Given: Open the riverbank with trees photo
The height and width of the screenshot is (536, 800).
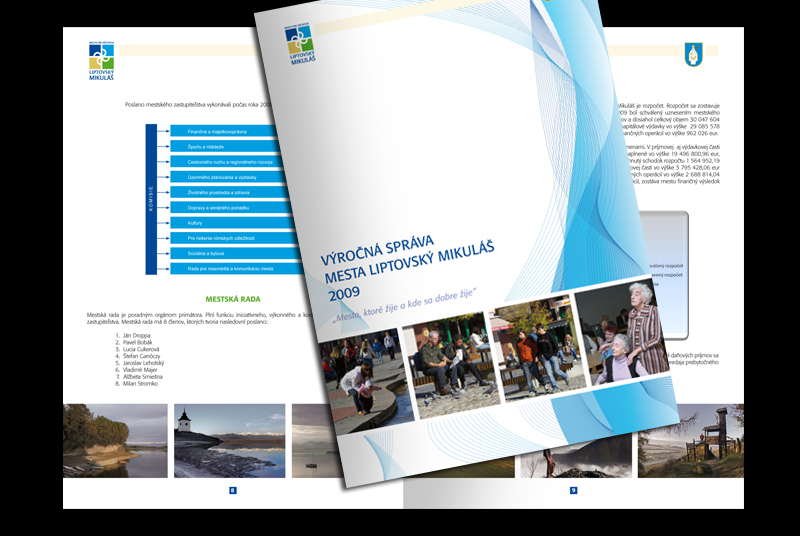Looking at the screenshot, I should [x=115, y=441].
